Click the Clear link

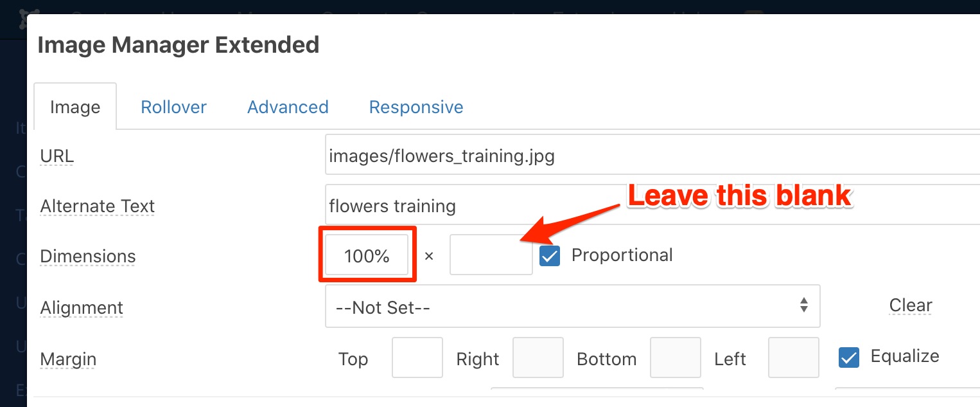pyautogui.click(x=911, y=305)
